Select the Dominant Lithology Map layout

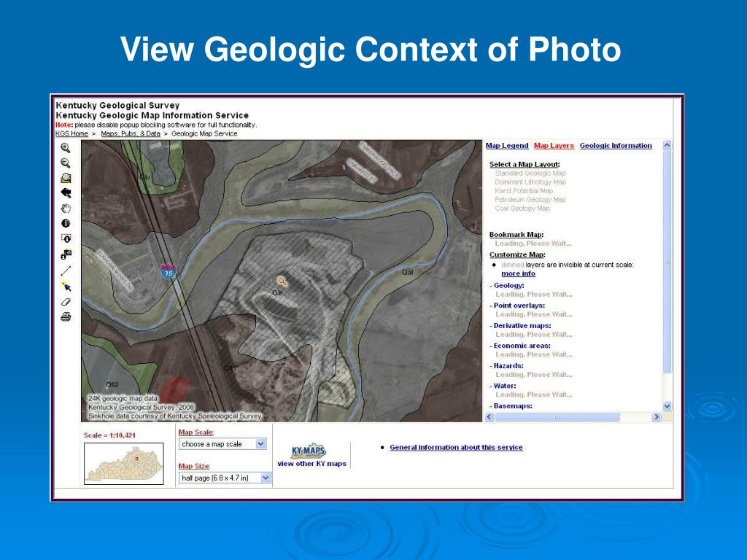[x=530, y=182]
